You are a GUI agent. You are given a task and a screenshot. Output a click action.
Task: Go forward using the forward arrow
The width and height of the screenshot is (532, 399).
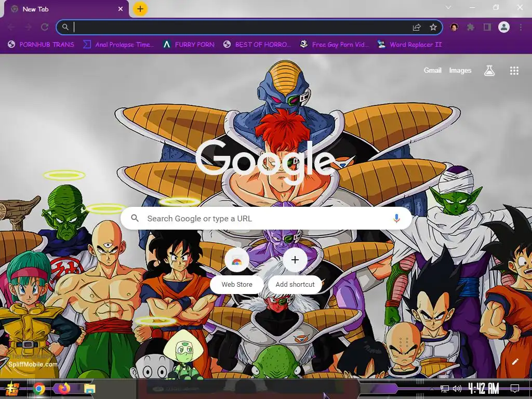[28, 27]
